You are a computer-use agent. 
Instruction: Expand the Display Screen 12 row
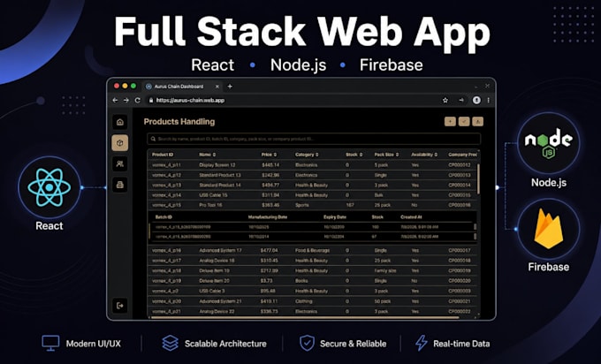pyautogui.click(x=312, y=164)
